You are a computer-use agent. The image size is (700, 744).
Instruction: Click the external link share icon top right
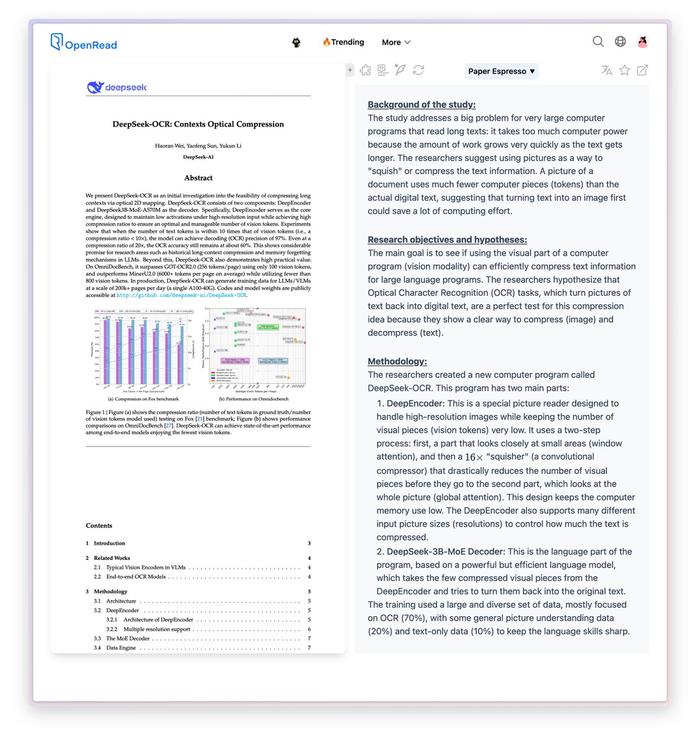(x=642, y=70)
